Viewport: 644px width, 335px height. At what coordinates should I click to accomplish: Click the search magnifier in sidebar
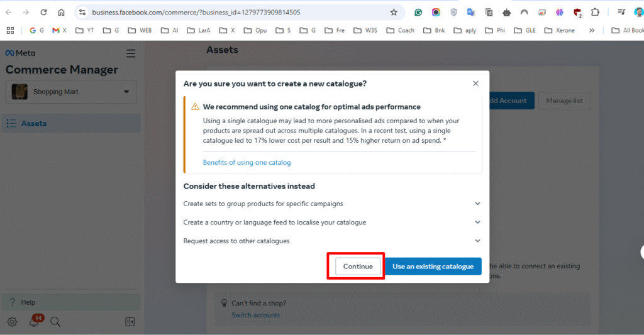click(x=55, y=322)
